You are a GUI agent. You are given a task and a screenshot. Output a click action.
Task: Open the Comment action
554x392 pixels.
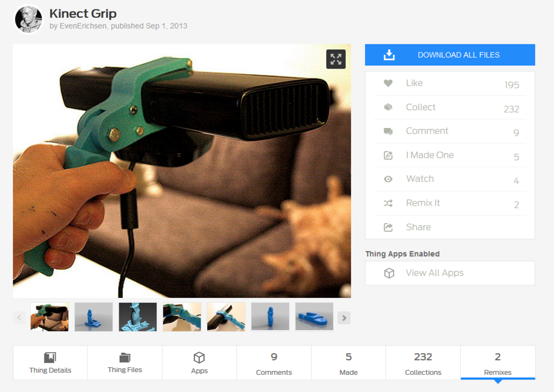click(450, 131)
